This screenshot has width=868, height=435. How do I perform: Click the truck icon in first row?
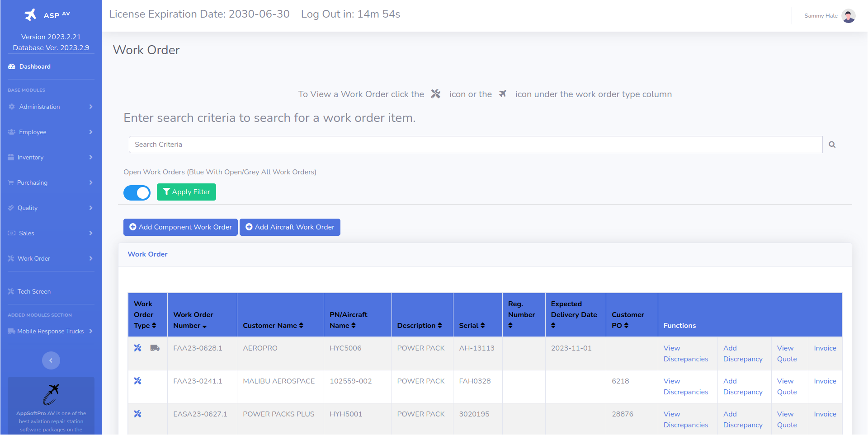155,348
